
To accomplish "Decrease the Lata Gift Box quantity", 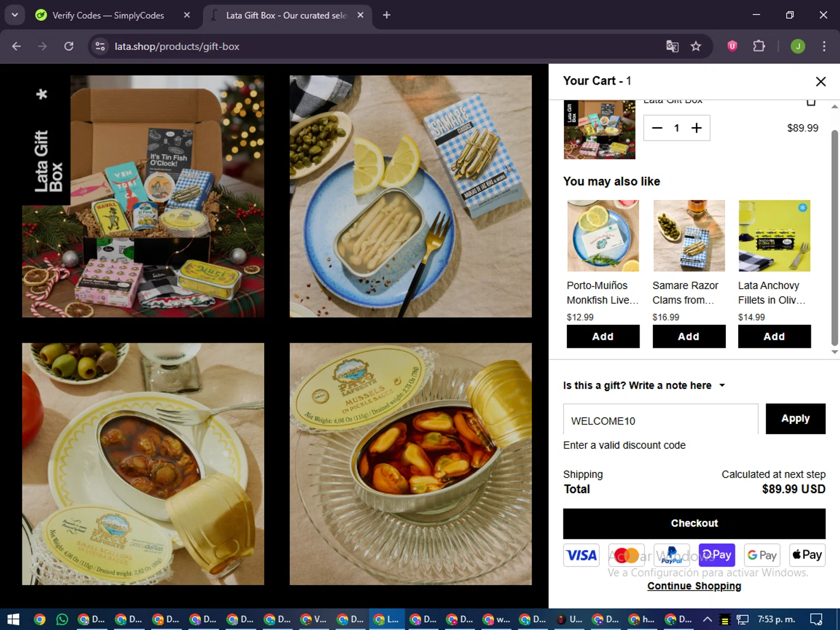I will (x=657, y=128).
